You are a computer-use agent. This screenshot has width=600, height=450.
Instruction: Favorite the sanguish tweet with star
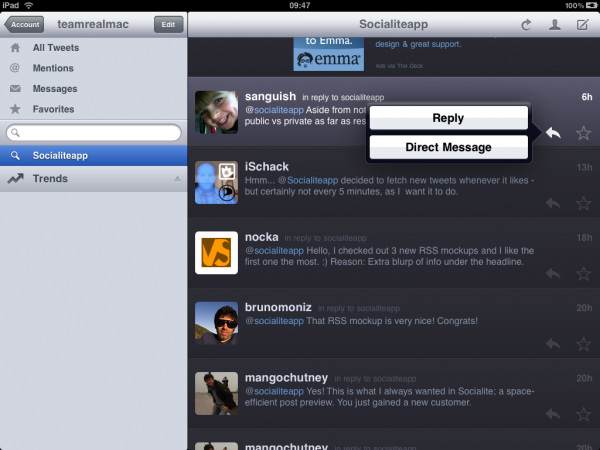pyautogui.click(x=584, y=133)
